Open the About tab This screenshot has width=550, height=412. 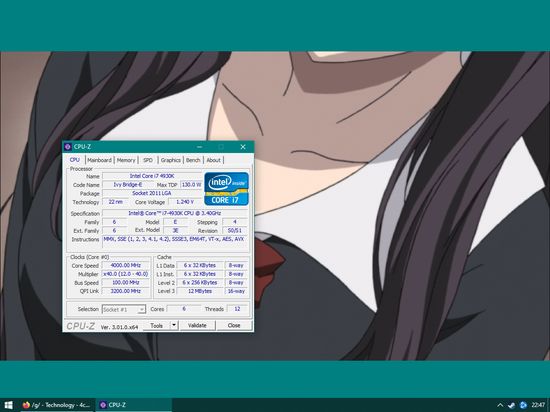[x=213, y=160]
